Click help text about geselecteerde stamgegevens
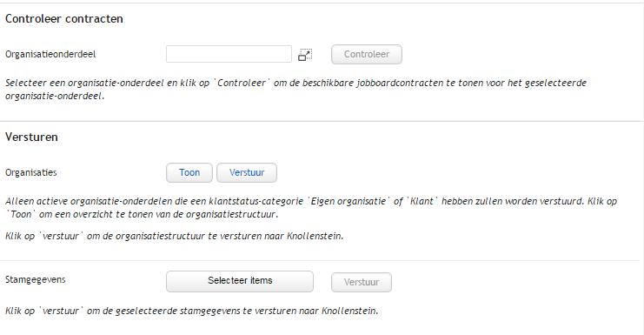Viewport: 644px width, 335px height. 191,312
